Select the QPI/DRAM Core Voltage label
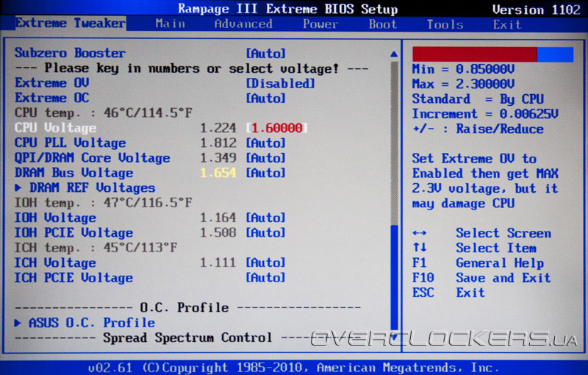 tap(93, 158)
